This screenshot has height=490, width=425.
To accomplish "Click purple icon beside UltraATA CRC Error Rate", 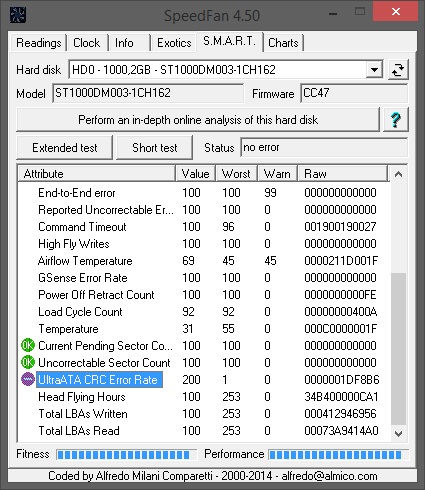I will 28,379.
